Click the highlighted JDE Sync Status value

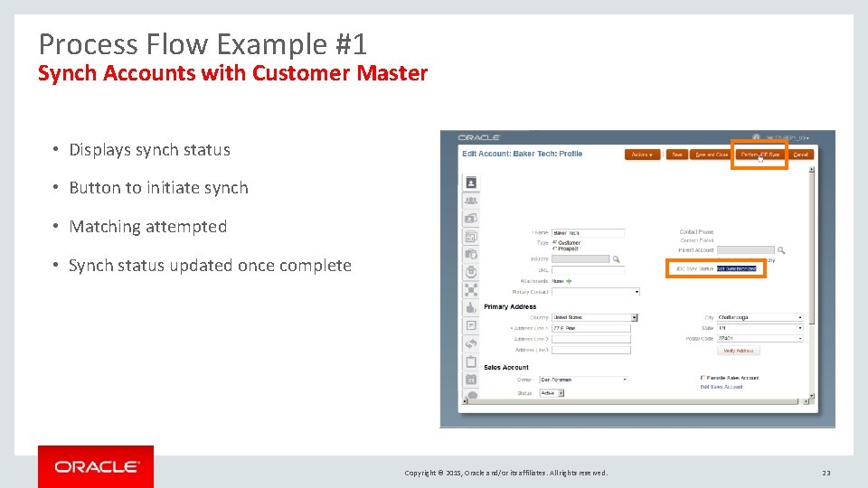tap(736, 268)
